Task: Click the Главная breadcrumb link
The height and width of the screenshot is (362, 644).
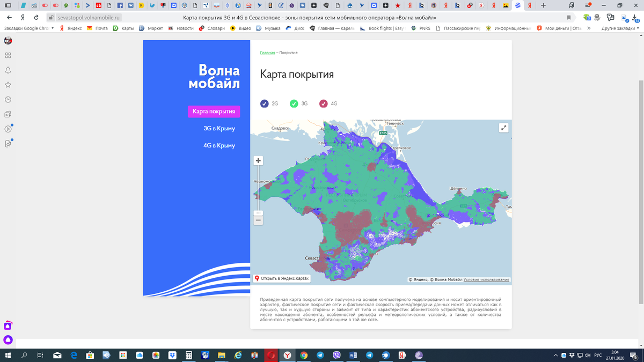Action: (x=267, y=53)
